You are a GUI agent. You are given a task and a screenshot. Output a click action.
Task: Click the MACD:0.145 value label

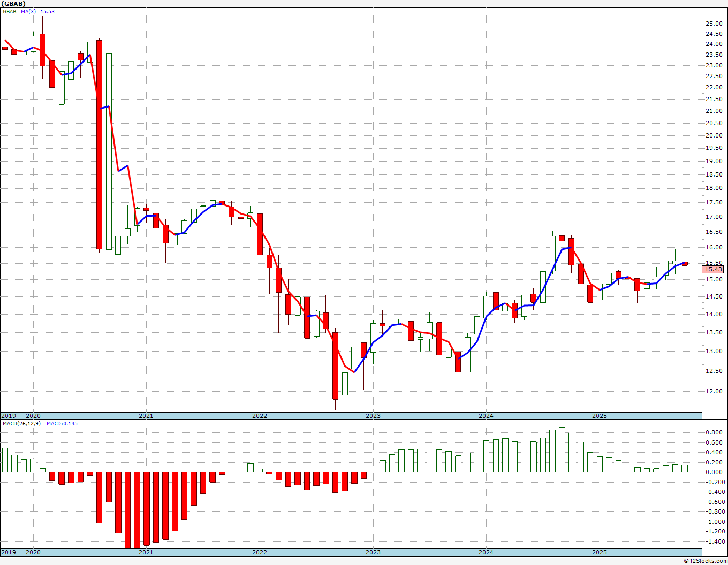coord(62,423)
